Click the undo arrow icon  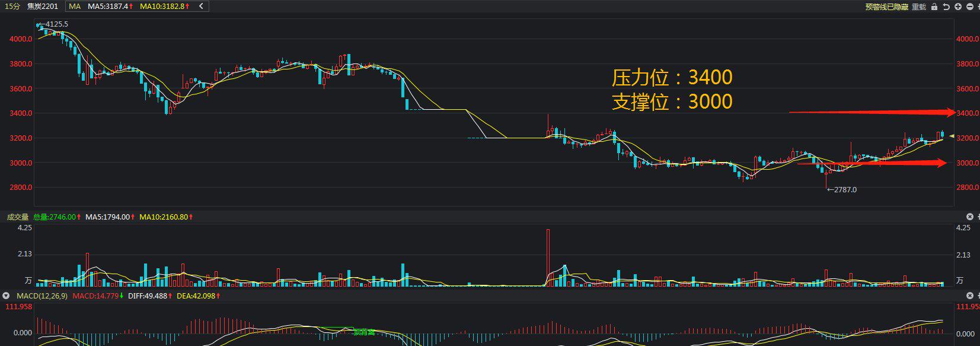[x=946, y=7]
